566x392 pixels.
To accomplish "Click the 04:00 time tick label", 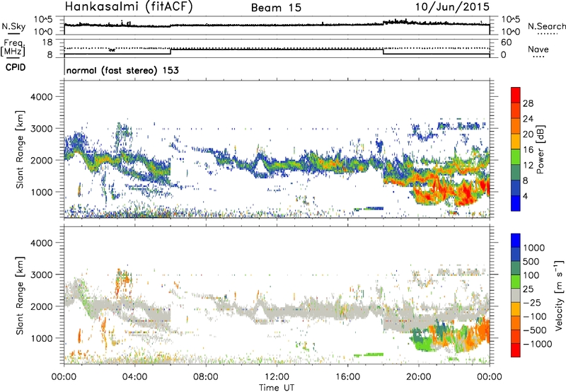I will coord(135,377).
